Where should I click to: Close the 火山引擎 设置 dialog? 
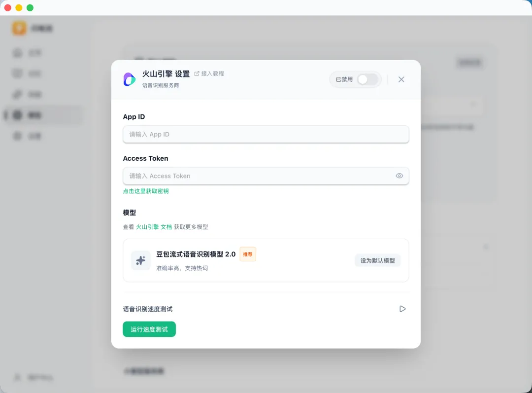pyautogui.click(x=401, y=79)
